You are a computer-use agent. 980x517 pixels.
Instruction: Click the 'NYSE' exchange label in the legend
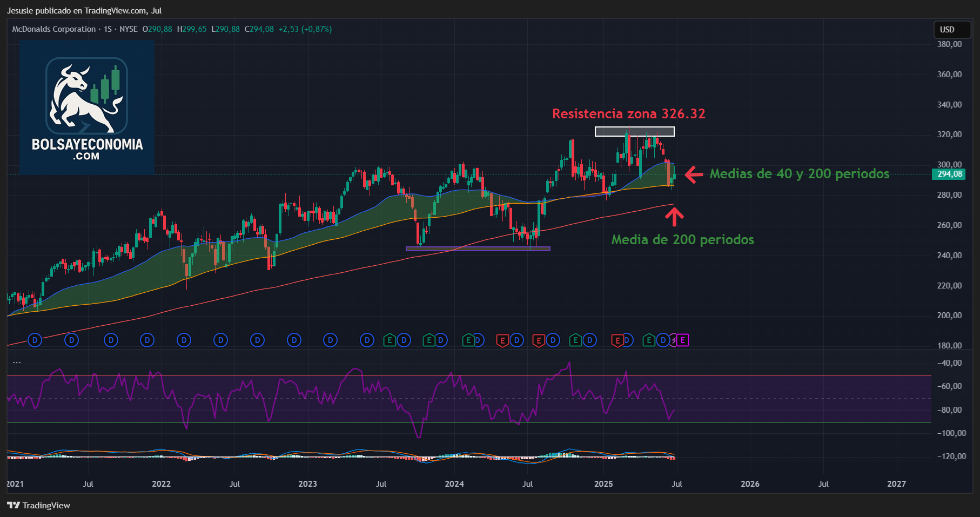point(129,29)
